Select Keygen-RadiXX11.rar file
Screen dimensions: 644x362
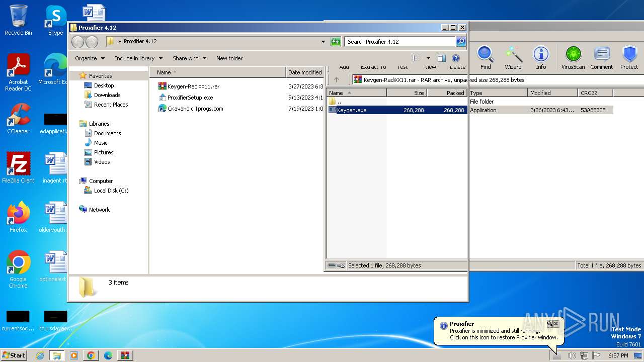[189, 86]
